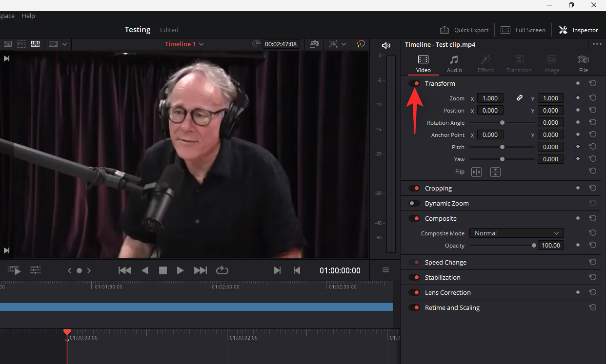Image resolution: width=606 pixels, height=364 pixels.
Task: Click the Opacity 100.00 value field
Action: point(550,245)
